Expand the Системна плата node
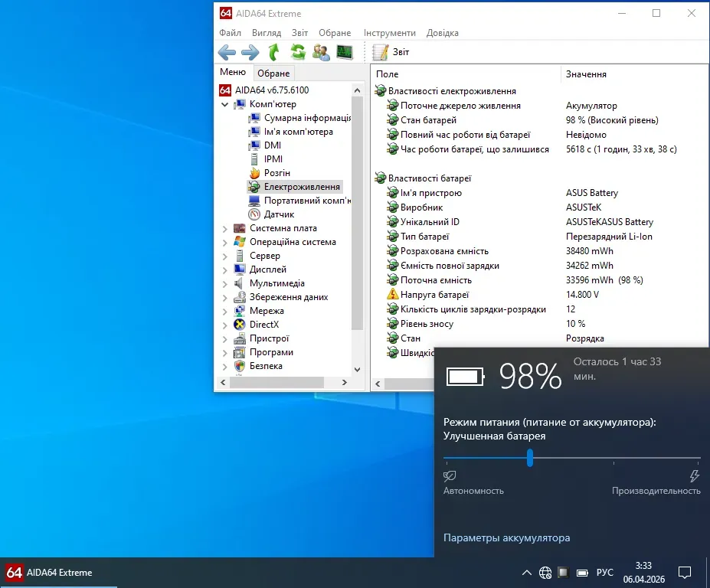Viewport: 710px width, 588px height. pos(225,228)
